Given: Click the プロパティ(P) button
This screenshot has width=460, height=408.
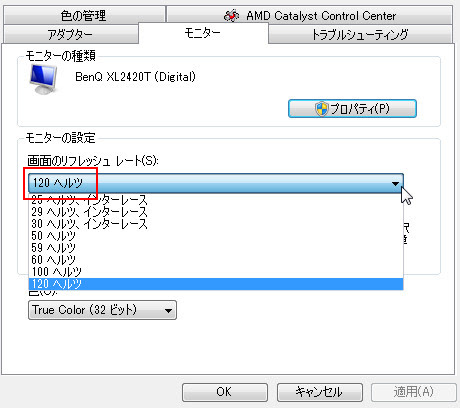Looking at the screenshot, I should pyautogui.click(x=352, y=108).
